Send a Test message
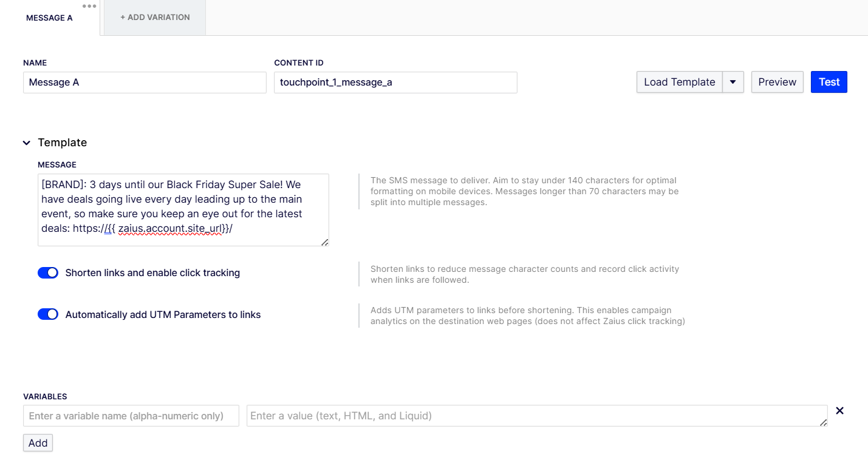The width and height of the screenshot is (868, 460). (x=829, y=82)
